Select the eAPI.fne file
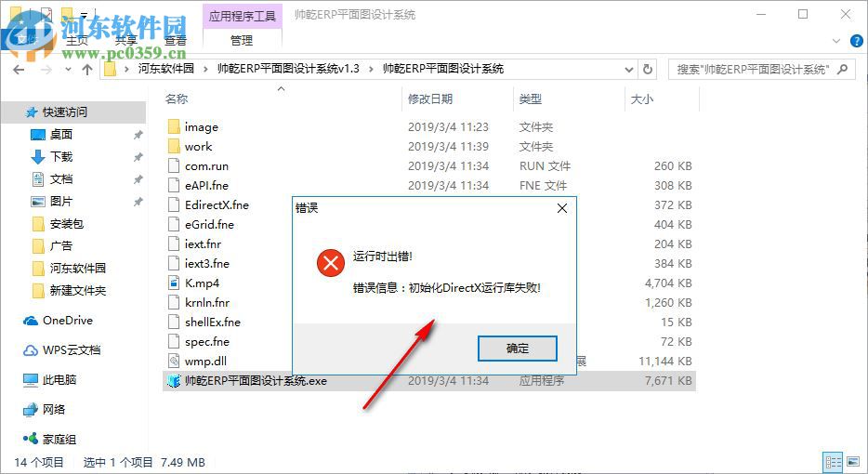The image size is (868, 474). 206,186
